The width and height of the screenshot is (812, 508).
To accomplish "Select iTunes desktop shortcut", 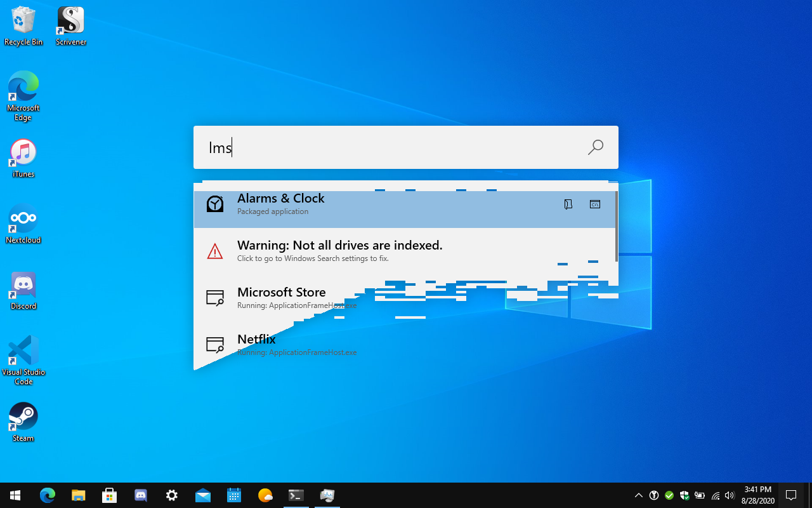I will [x=23, y=159].
